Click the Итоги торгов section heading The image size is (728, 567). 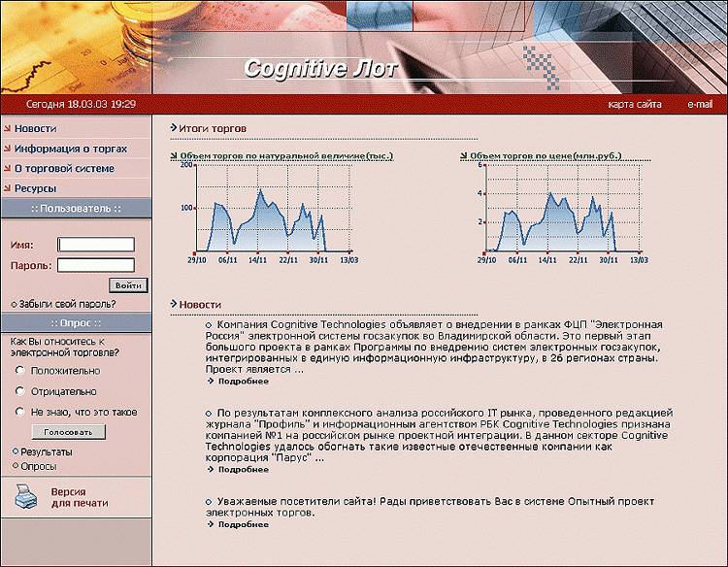tap(213, 128)
